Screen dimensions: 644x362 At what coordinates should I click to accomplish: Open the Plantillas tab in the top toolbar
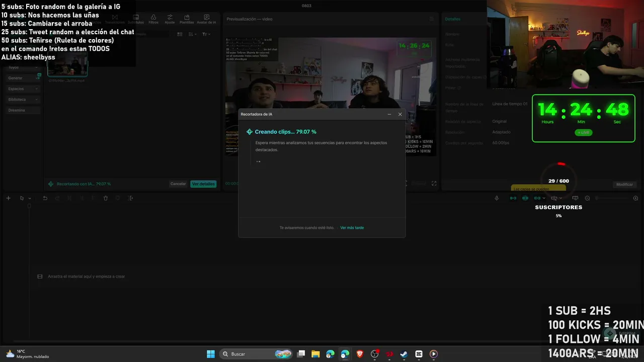[x=187, y=19]
